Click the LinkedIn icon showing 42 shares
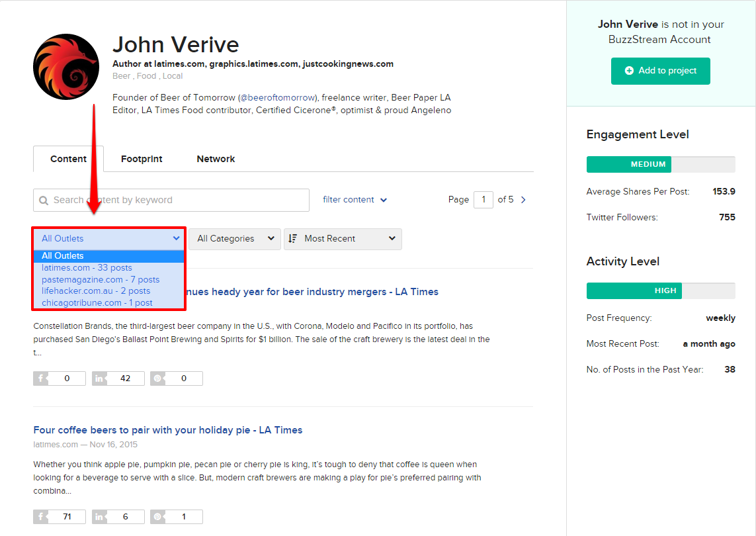756x536 pixels. click(100, 378)
